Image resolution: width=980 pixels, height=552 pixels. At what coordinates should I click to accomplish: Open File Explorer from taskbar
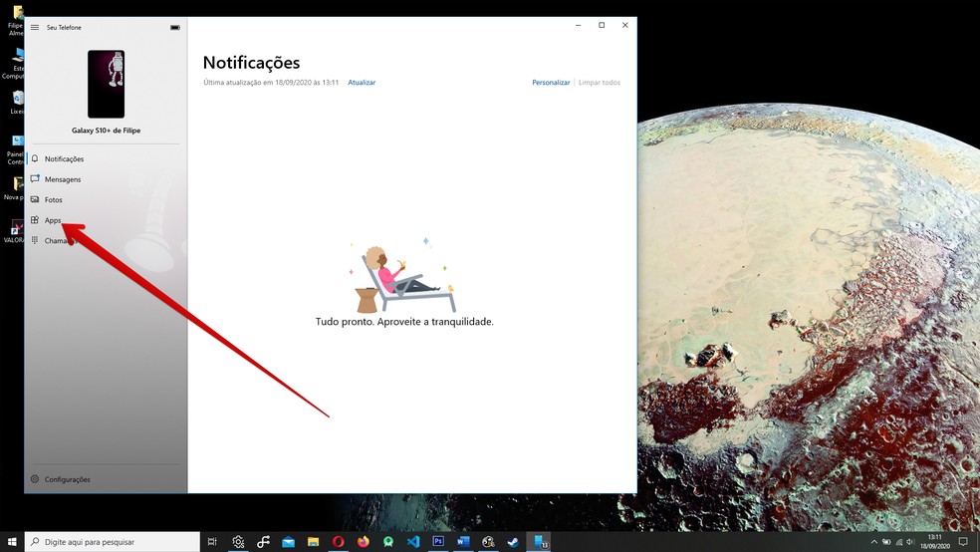click(313, 541)
